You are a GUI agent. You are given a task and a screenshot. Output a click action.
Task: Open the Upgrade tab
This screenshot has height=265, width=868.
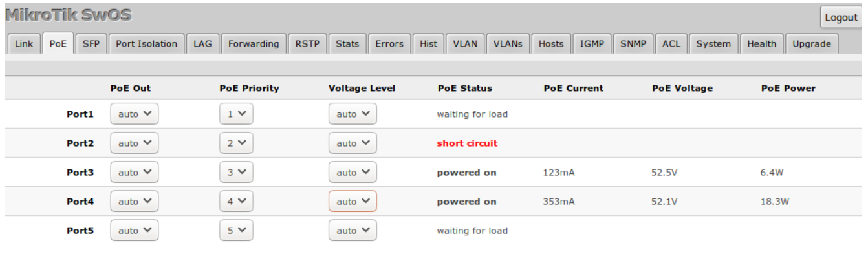point(812,44)
